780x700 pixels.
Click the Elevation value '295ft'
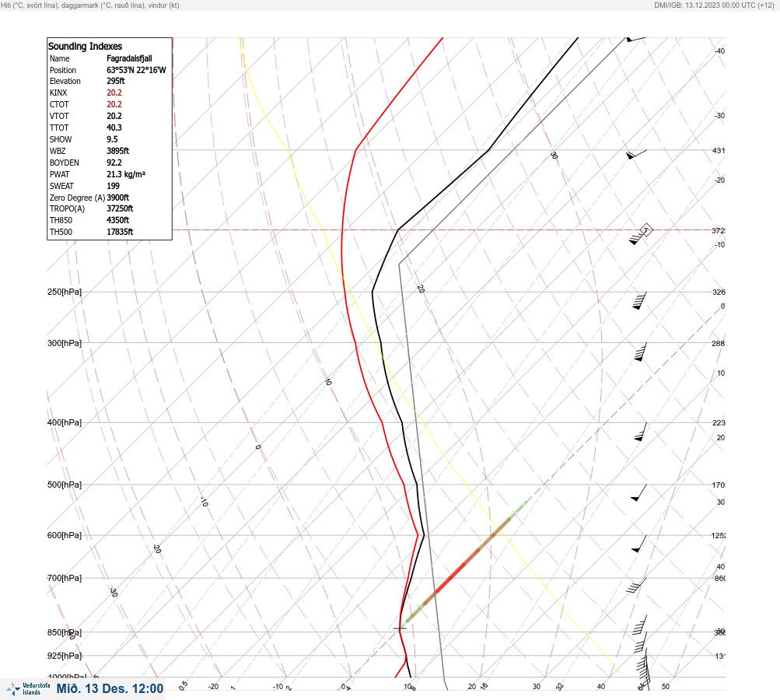pos(115,81)
